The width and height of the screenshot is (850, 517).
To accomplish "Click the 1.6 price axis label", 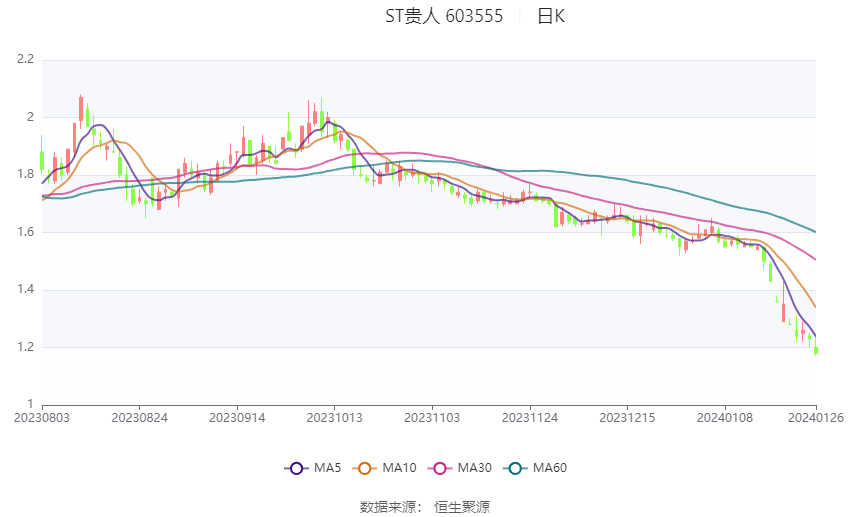I will pos(25,231).
